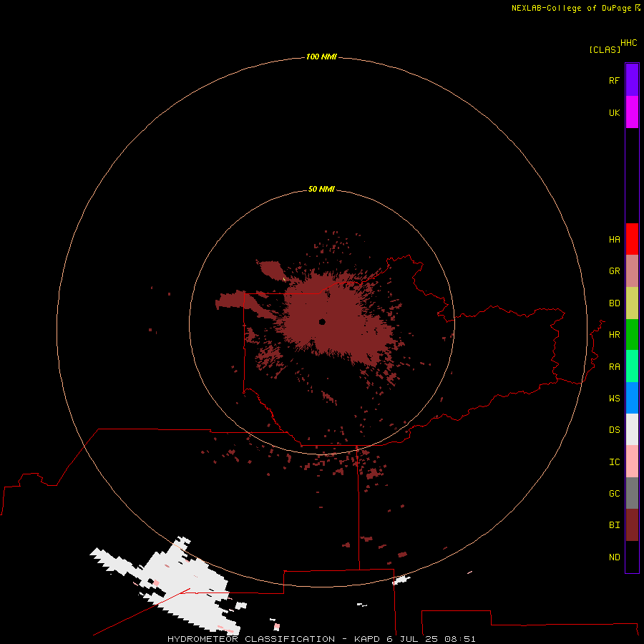Select the IC light pink legend swatch
Screen dimensions: 644x644
(632, 462)
